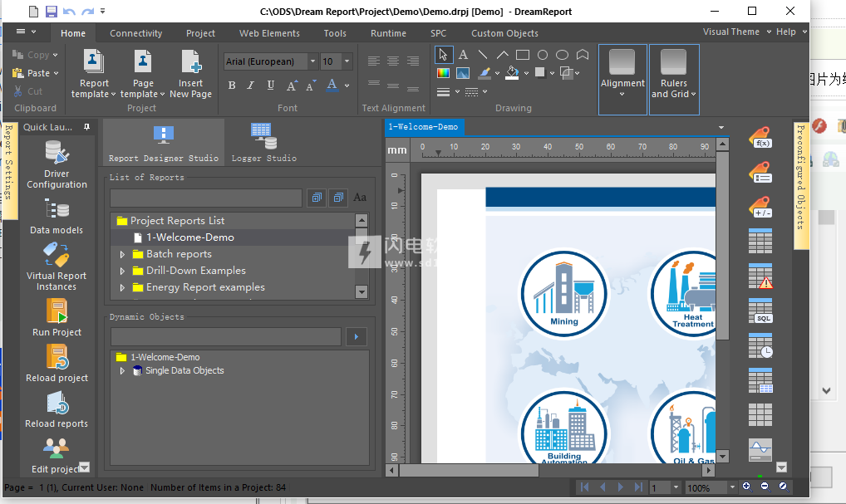Select the rectangle shape tool
The height and width of the screenshot is (504, 846).
522,55
